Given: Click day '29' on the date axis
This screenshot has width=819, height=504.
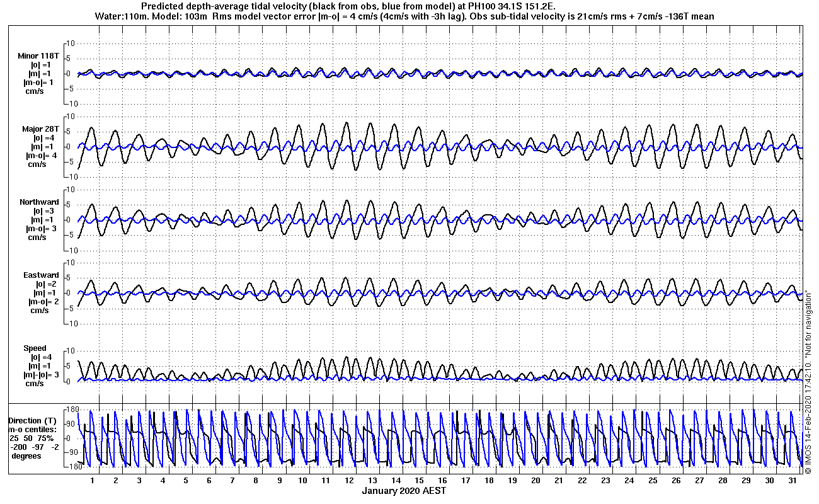Looking at the screenshot, I should [745, 480].
